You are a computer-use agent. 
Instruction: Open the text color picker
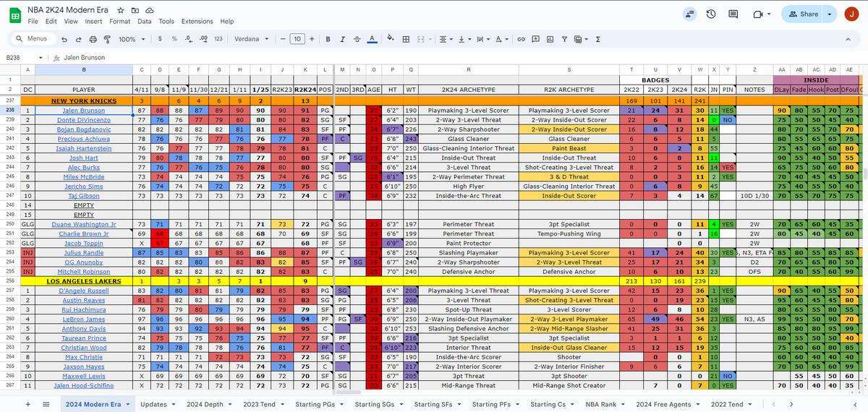click(371, 39)
